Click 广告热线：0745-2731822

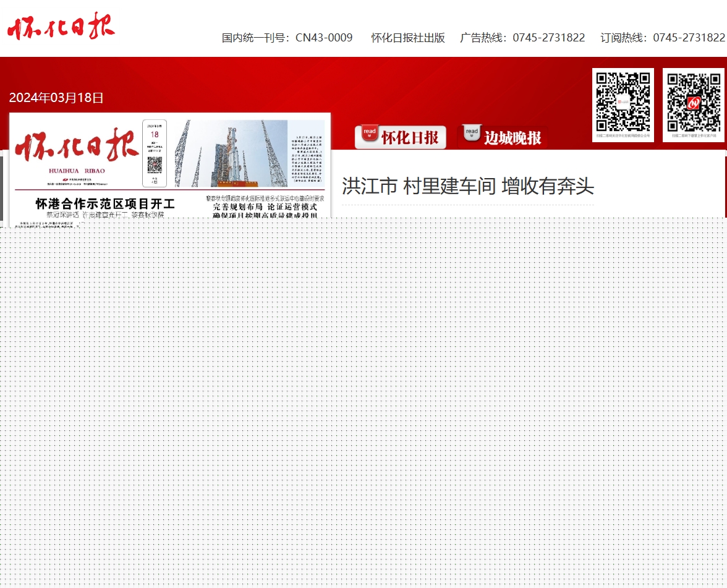[522, 38]
